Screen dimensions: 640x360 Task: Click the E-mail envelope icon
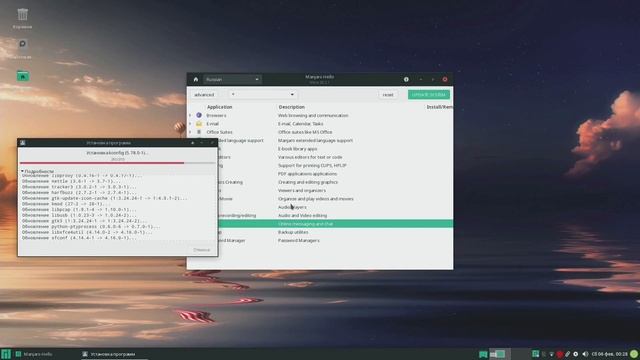coord(199,124)
